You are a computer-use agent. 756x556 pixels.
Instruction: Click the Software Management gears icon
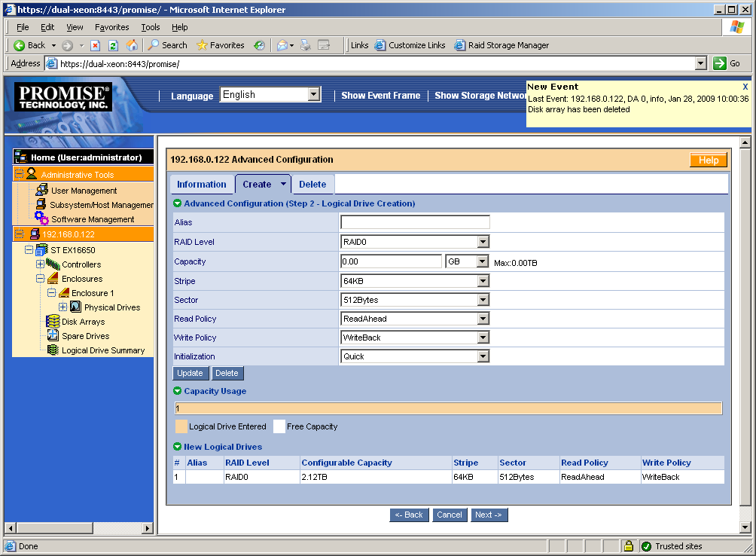pos(41,218)
